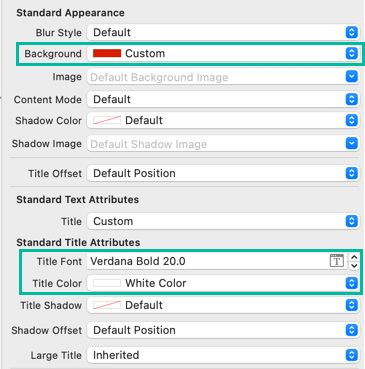Open the Title Offset dropdown

click(223, 173)
